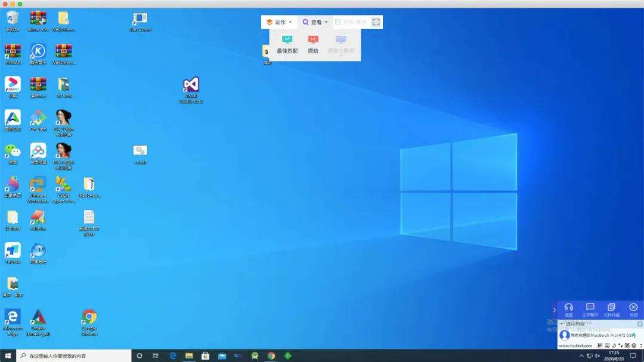The image size is (644, 362).
Task: Open Chrome from the Windows taskbar
Action: pyautogui.click(x=271, y=356)
